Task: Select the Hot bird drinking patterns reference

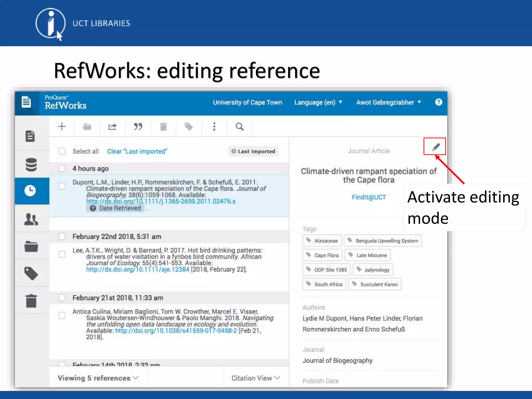Action: coord(168,260)
